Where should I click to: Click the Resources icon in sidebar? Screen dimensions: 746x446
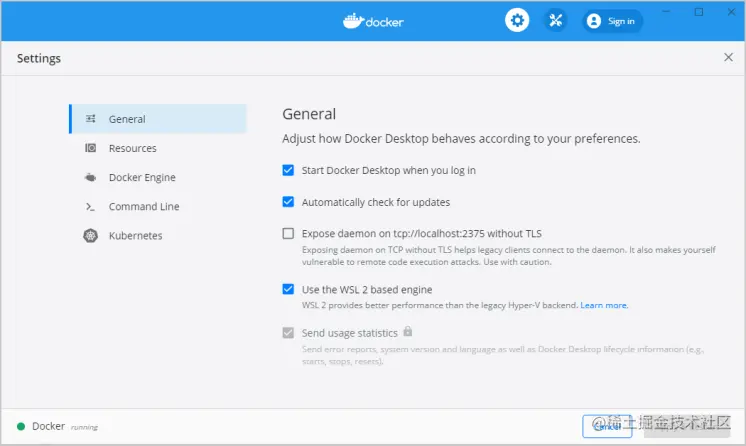tap(90, 148)
